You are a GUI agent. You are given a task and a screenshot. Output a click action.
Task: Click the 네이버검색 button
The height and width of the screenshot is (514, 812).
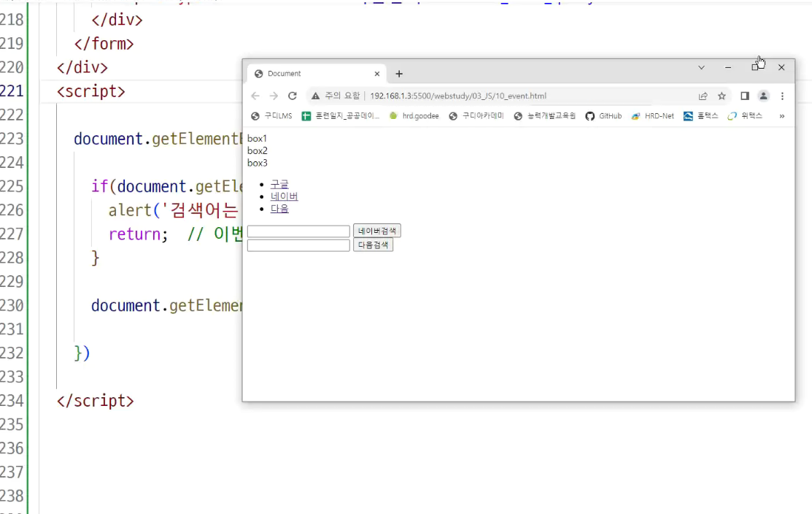377,231
